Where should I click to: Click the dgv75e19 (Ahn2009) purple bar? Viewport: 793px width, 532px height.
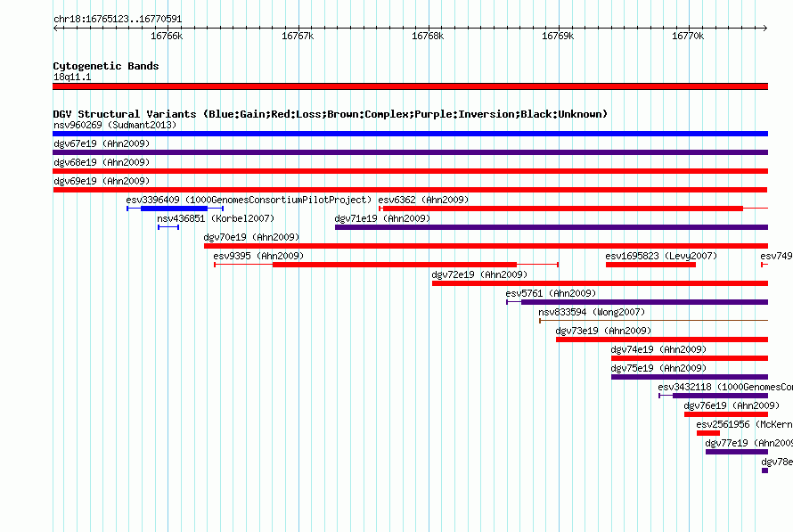(690, 377)
